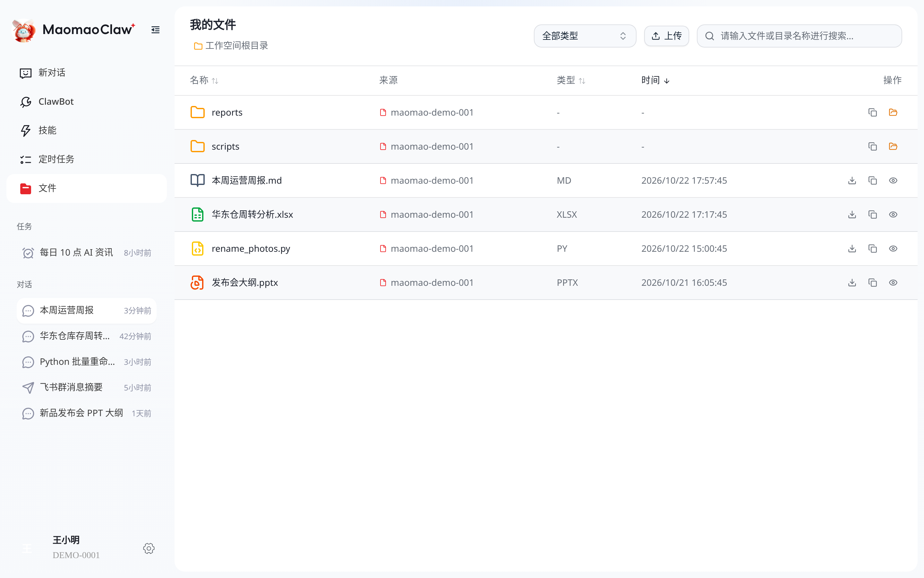Copy the 发布会大纲.pptx file
The width and height of the screenshot is (924, 578).
coord(872,283)
